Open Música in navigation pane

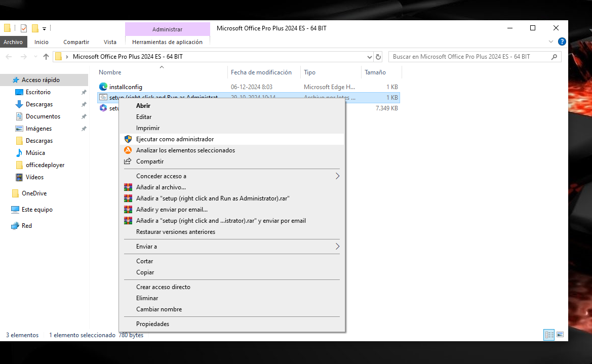(35, 153)
